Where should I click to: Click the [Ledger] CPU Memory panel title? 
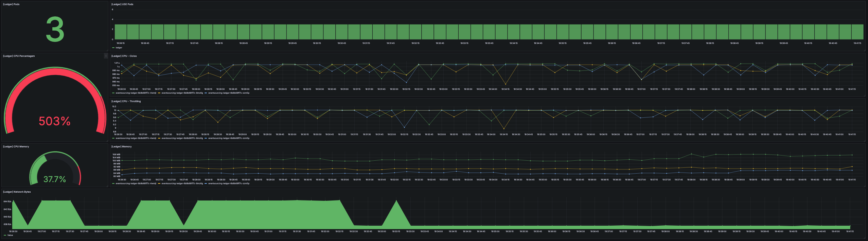click(x=16, y=147)
